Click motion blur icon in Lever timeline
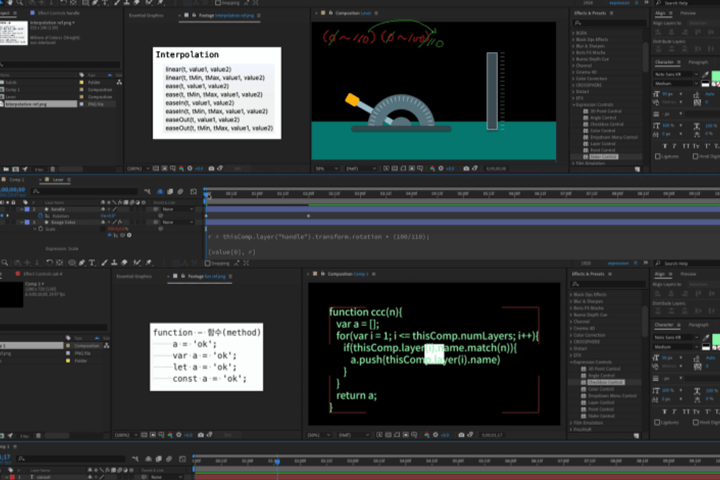Image resolution: width=720 pixels, height=480 pixels. 180,192
